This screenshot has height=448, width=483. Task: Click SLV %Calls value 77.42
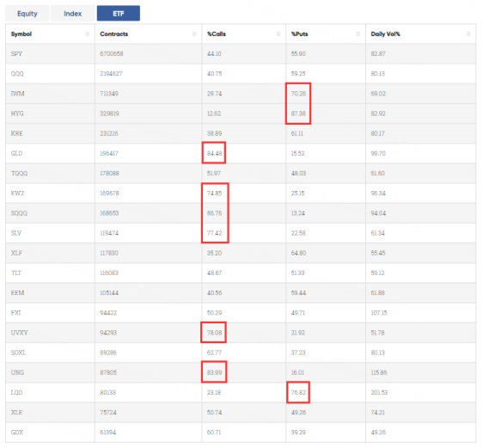tap(214, 233)
